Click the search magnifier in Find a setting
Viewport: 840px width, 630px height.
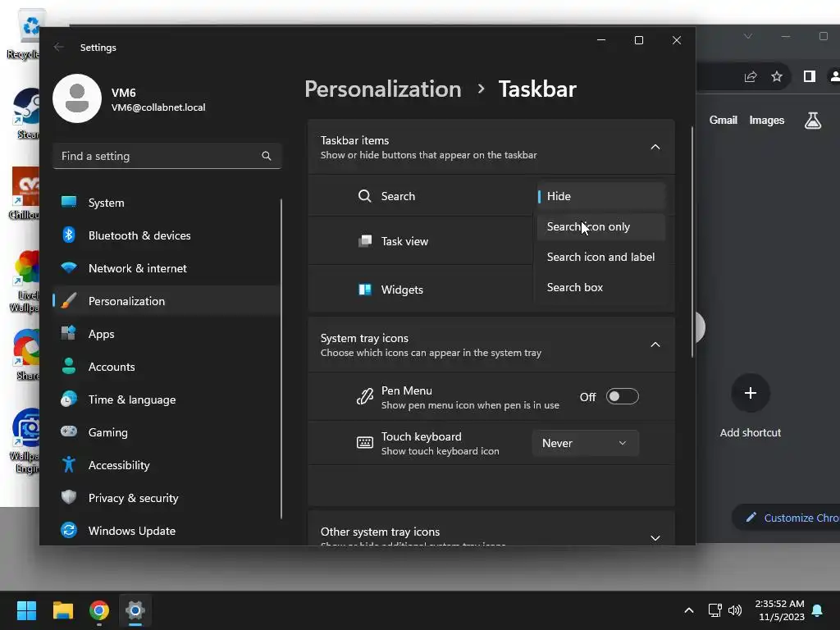pyautogui.click(x=267, y=156)
